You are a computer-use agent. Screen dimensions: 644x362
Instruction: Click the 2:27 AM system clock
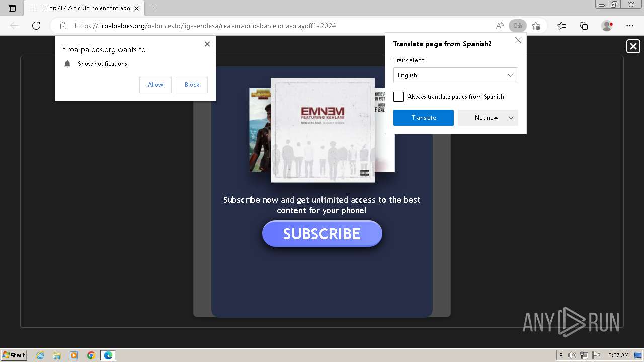(x=618, y=355)
